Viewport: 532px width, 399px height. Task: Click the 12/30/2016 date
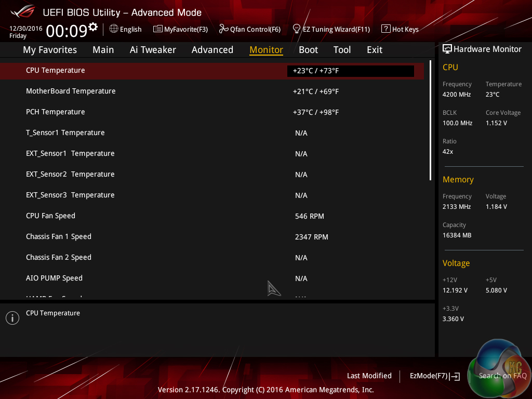coord(26,29)
